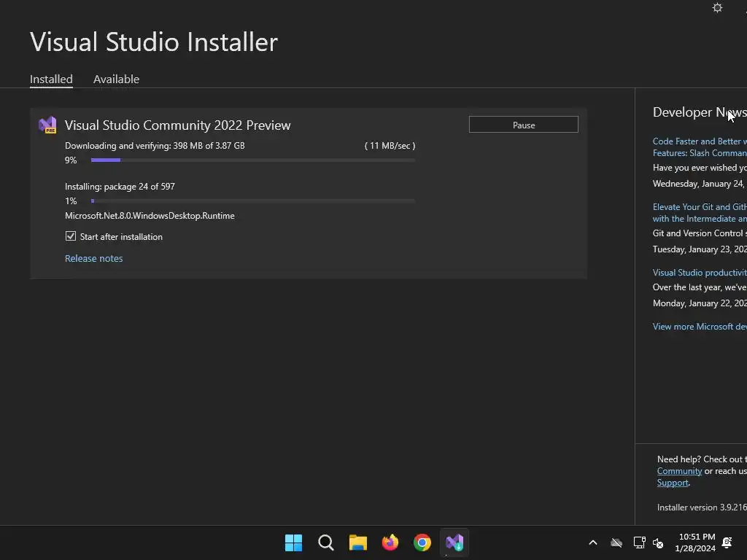The width and height of the screenshot is (747, 560).
Task: Open the Community help link
Action: [x=679, y=471]
